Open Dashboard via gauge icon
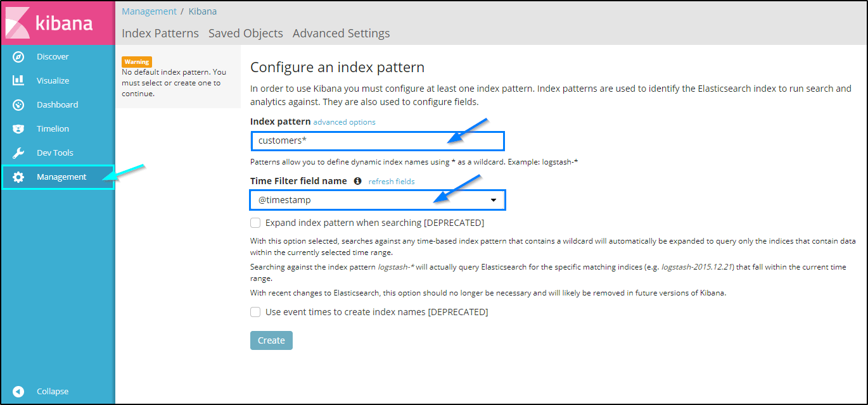Viewport: 868px width, 405px height. click(x=18, y=105)
